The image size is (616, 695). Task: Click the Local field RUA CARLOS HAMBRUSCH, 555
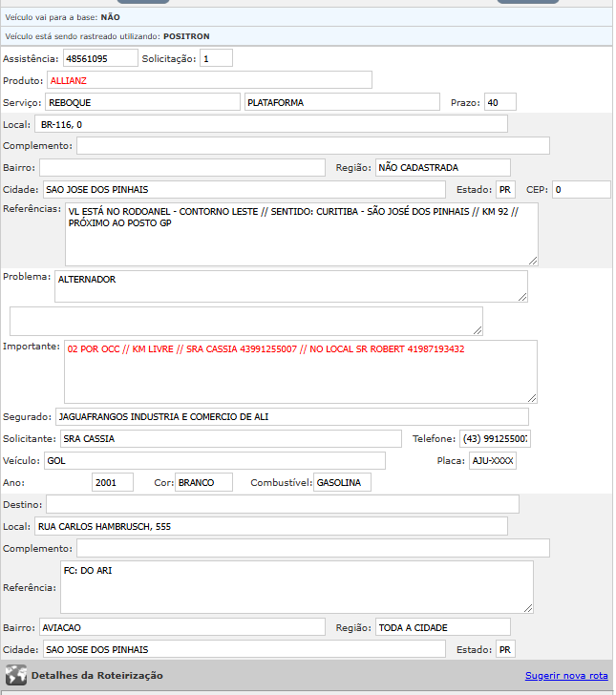point(270,526)
